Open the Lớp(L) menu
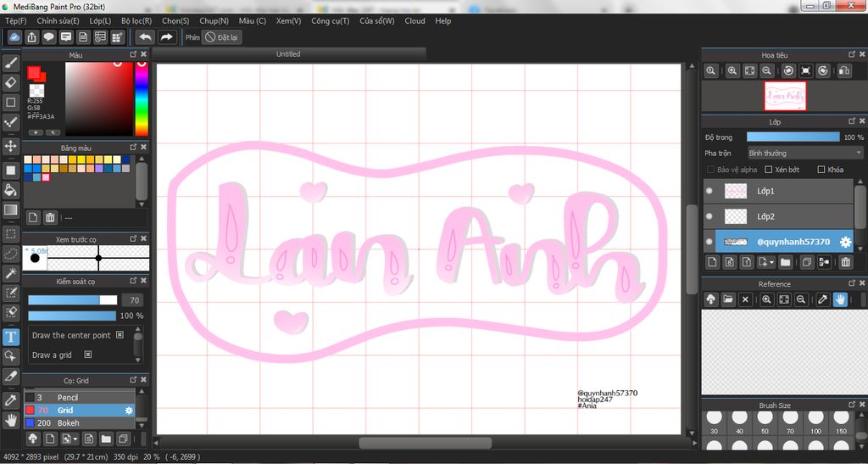The image size is (868, 464). [x=100, y=20]
